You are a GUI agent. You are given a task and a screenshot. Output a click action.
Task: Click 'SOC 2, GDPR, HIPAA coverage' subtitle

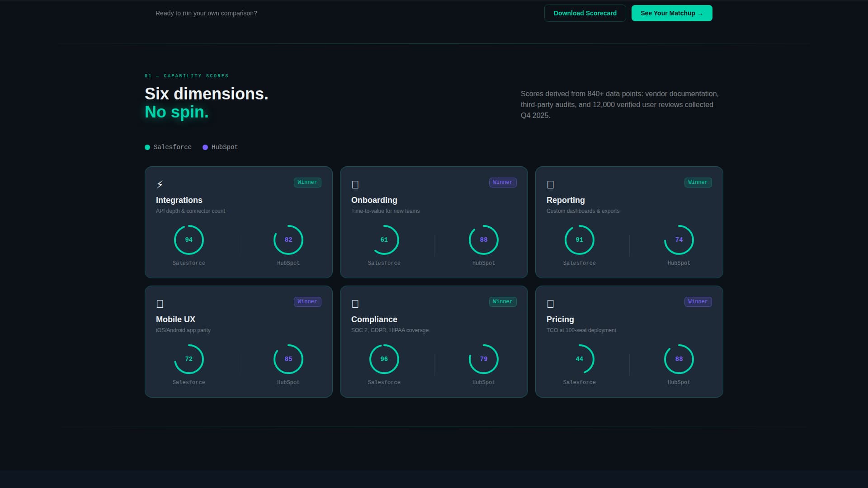[390, 330]
